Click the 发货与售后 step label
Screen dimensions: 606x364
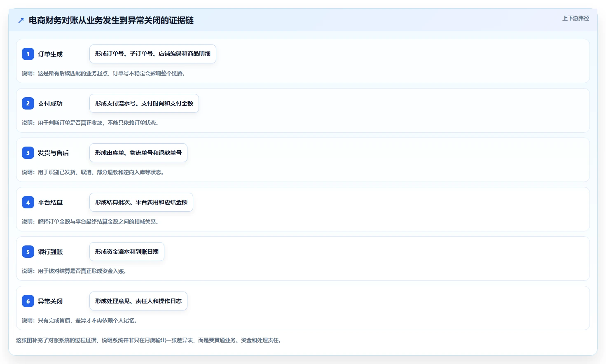54,153
